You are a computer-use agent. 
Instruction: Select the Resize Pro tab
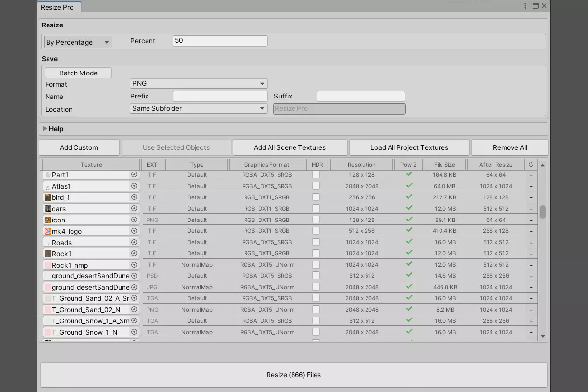(59, 7)
